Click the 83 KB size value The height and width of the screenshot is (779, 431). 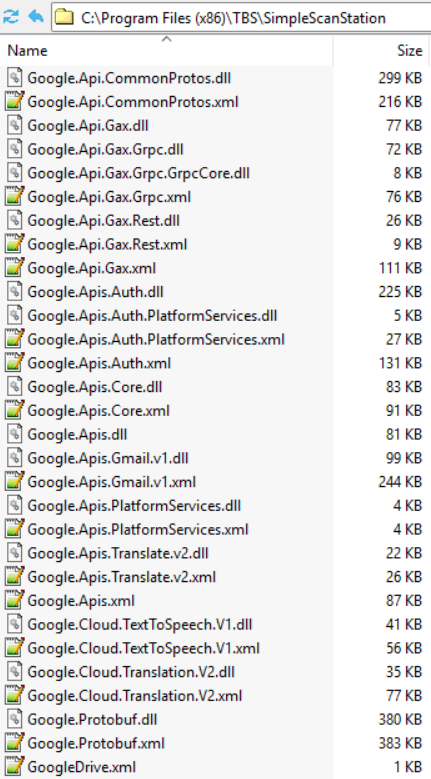[x=404, y=387]
